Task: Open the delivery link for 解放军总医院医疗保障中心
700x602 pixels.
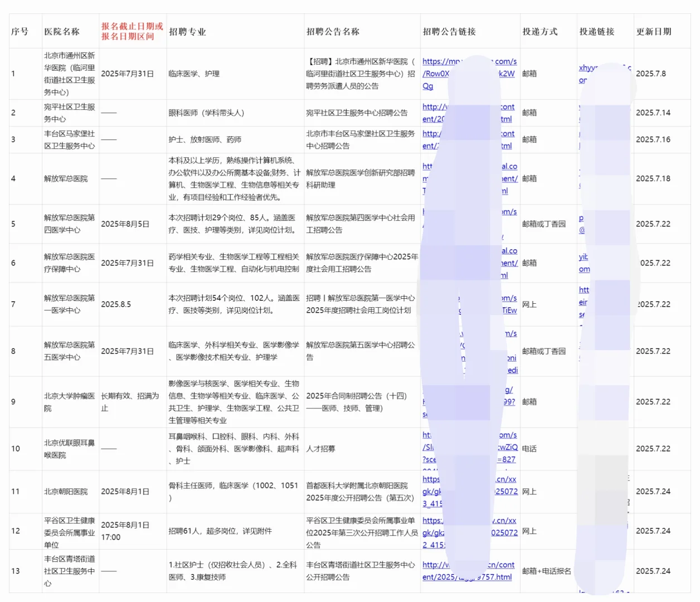Action: [x=584, y=263]
